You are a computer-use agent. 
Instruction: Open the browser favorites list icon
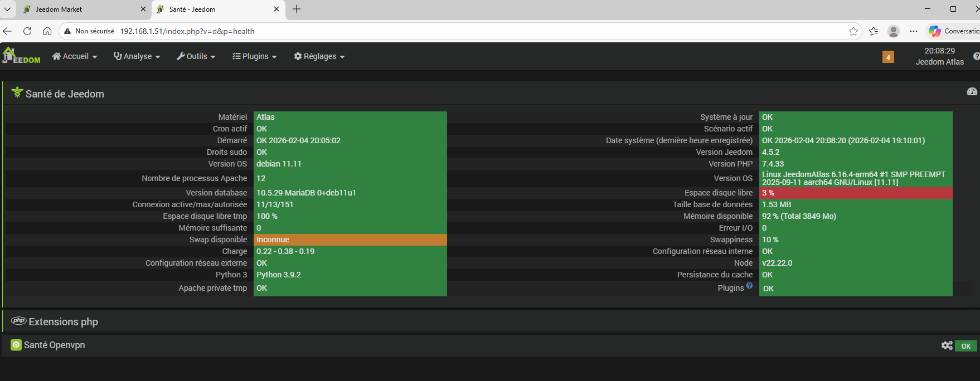[x=874, y=31]
